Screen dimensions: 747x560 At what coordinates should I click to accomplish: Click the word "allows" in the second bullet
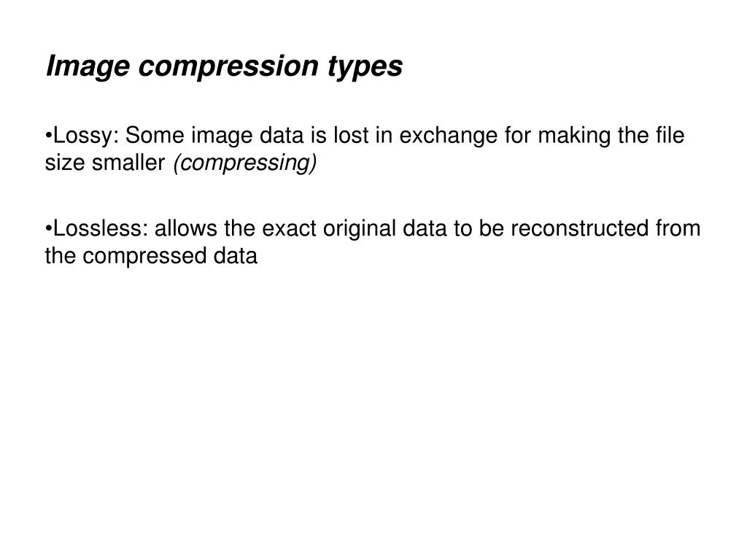pos(186,228)
